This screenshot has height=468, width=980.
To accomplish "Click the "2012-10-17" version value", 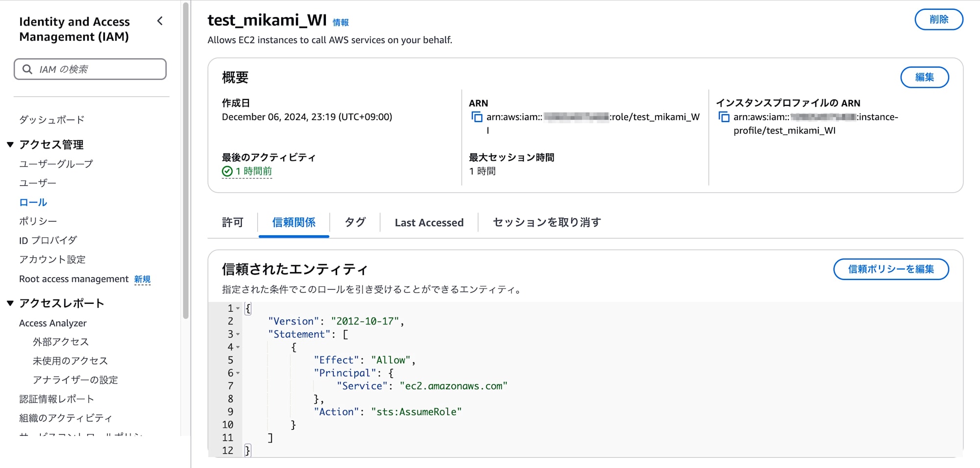I will [365, 321].
